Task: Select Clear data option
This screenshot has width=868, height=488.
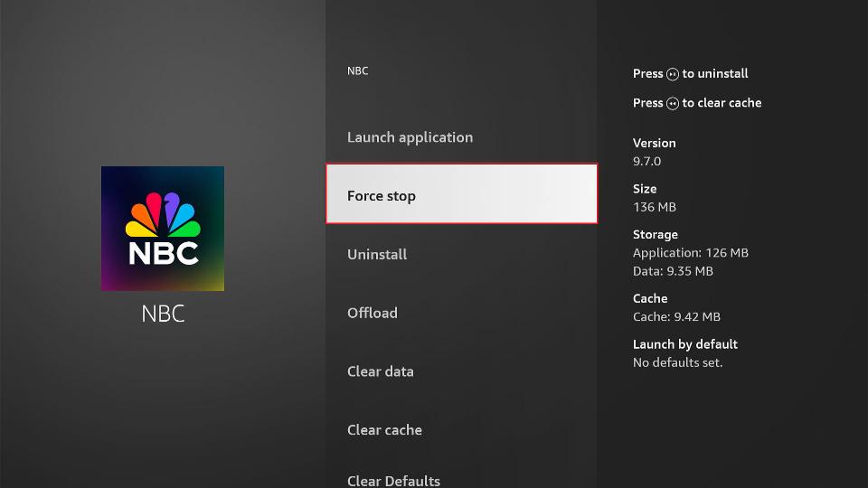Action: pyautogui.click(x=462, y=371)
